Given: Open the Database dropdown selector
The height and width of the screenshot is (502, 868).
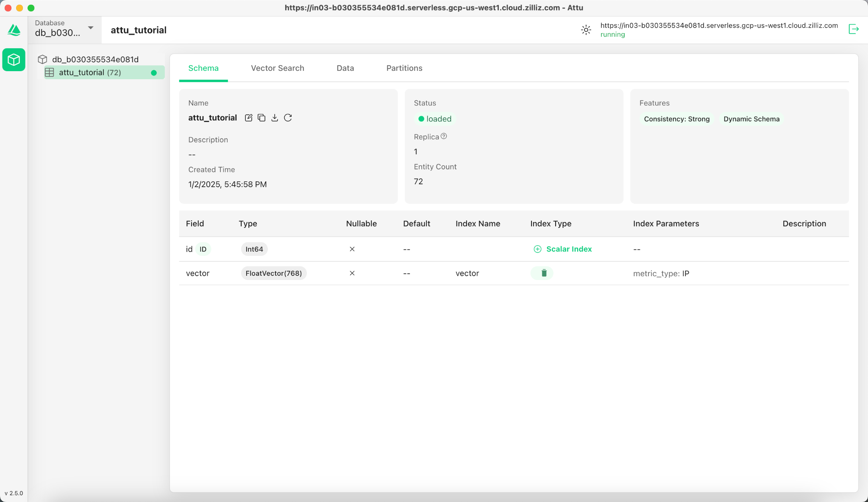Looking at the screenshot, I should pos(64,29).
